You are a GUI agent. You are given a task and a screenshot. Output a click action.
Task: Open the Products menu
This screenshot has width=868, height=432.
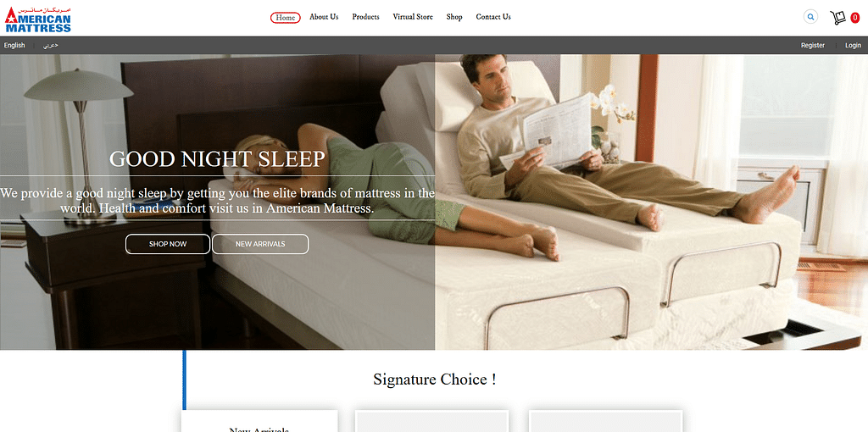(365, 17)
